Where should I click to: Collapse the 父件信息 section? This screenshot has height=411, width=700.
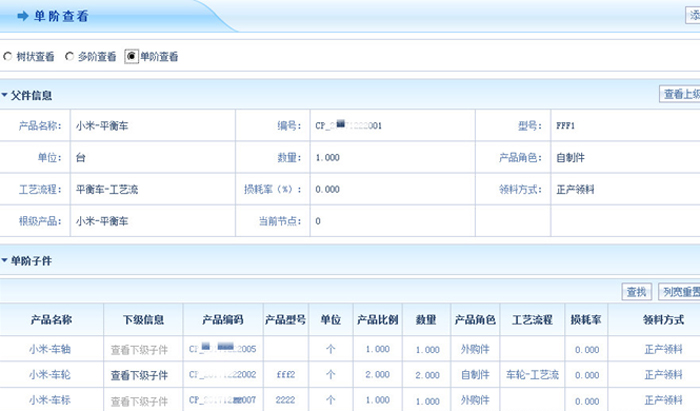coord(5,95)
